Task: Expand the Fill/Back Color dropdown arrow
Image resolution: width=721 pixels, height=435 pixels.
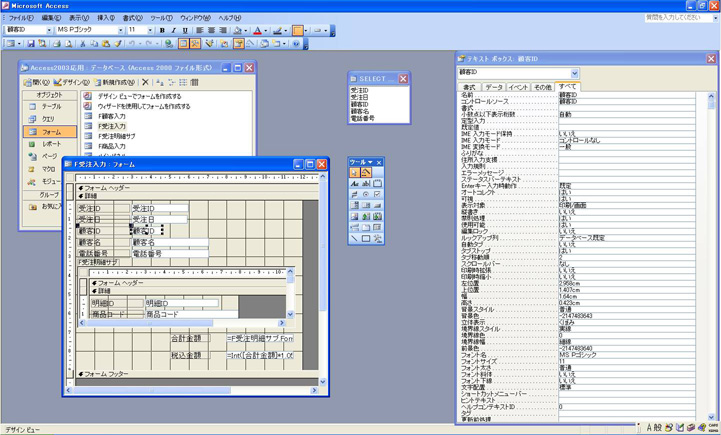Action: [246, 30]
